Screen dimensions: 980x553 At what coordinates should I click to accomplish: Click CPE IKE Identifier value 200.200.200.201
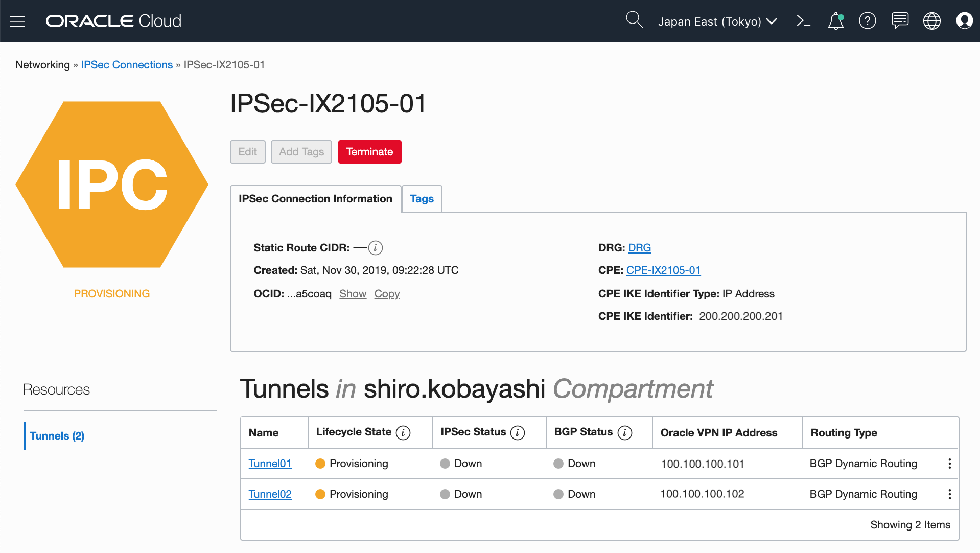point(741,316)
